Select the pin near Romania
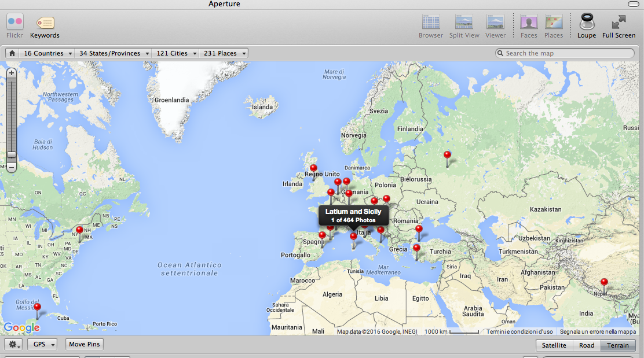Screen dimensions: 644x358 (x=419, y=229)
